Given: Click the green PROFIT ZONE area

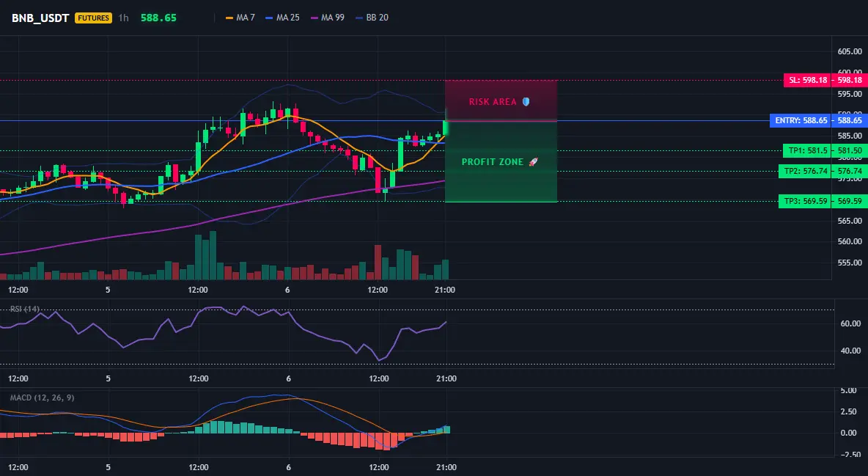Looking at the screenshot, I should (501, 161).
